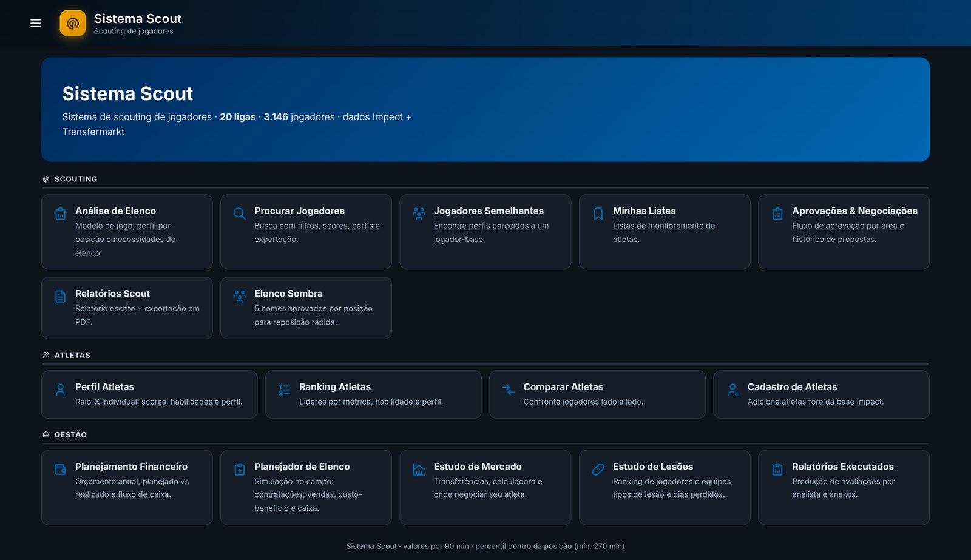This screenshot has width=971, height=560.
Task: Click the Comparar Atletas arrows icon
Action: click(509, 390)
